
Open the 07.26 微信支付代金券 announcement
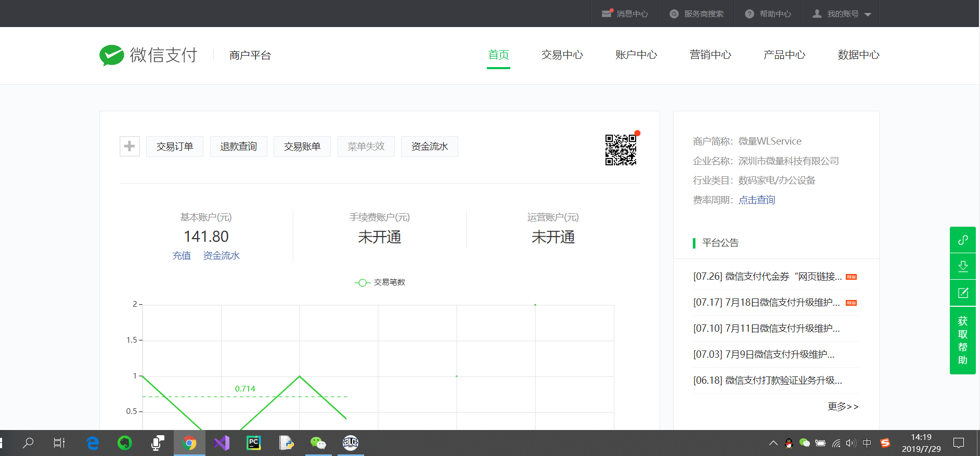click(768, 277)
